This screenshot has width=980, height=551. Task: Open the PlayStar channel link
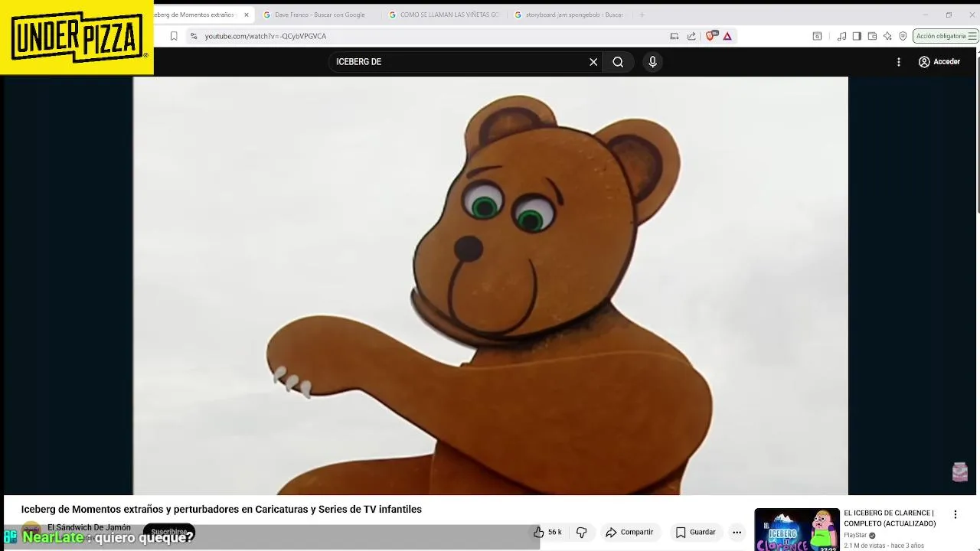855,535
